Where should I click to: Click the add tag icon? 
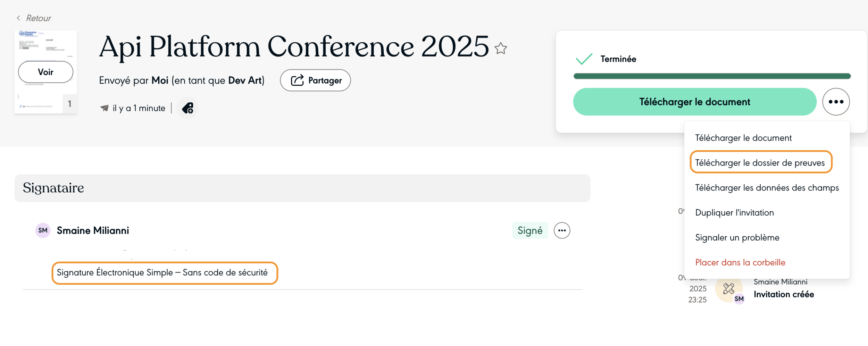tap(188, 108)
